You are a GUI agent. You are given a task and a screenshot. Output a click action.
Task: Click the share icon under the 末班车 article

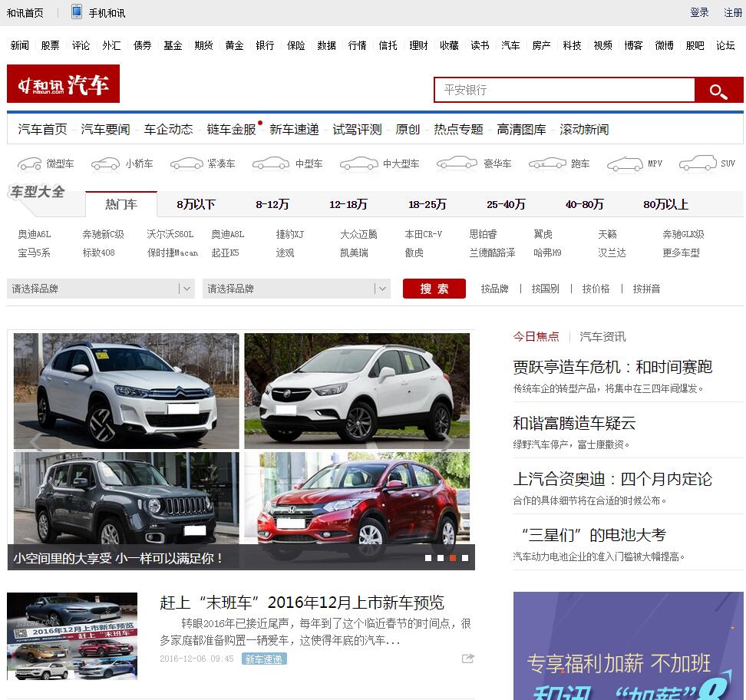[468, 659]
